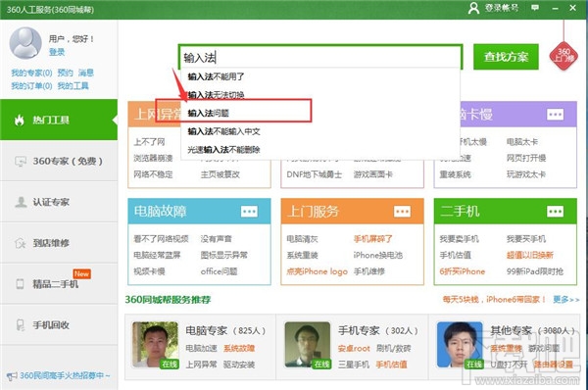
Task: Open 手机回收 sidebar tab
Action: click(59, 324)
